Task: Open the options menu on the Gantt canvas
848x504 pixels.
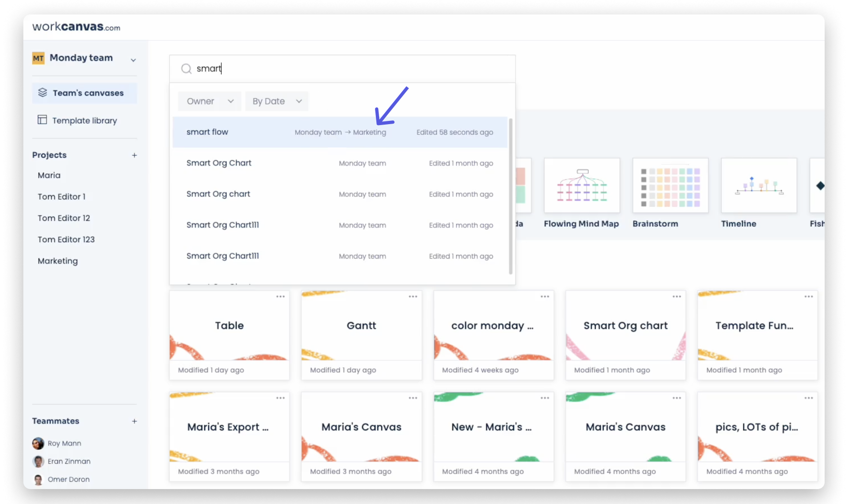Action: [x=413, y=296]
